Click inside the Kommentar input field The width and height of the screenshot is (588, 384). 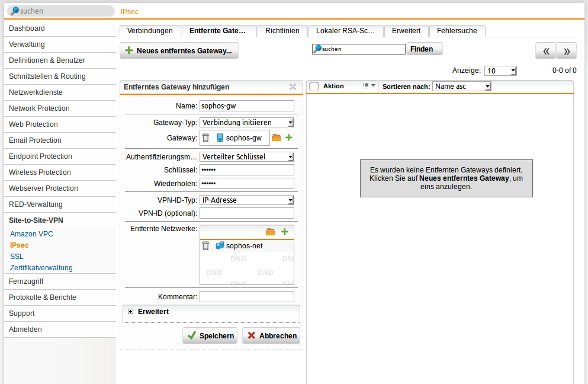tap(247, 296)
